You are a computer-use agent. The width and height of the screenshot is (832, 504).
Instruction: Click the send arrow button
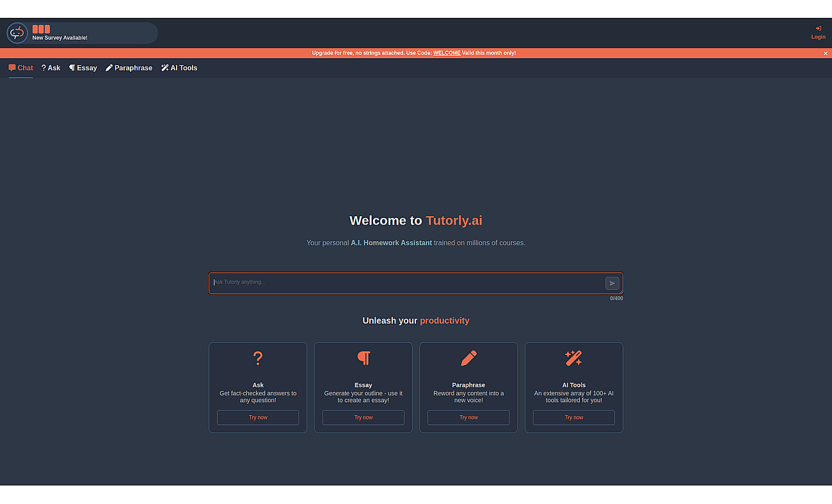[x=612, y=283]
